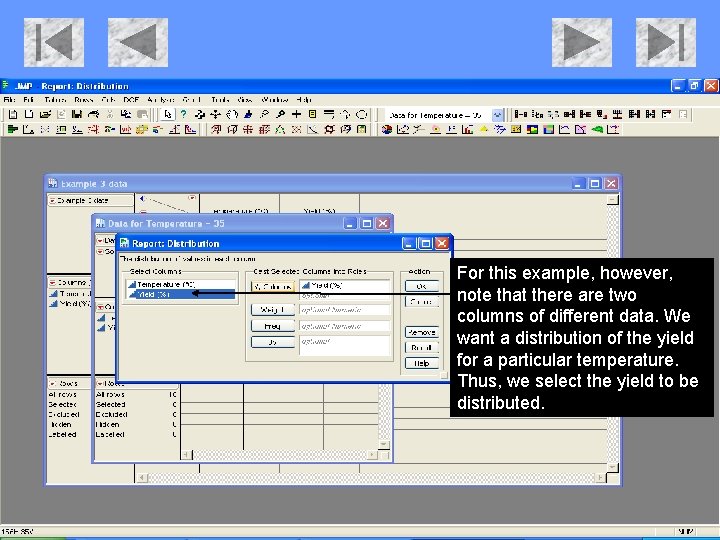Select the brush tool in toolbar

click(x=248, y=114)
